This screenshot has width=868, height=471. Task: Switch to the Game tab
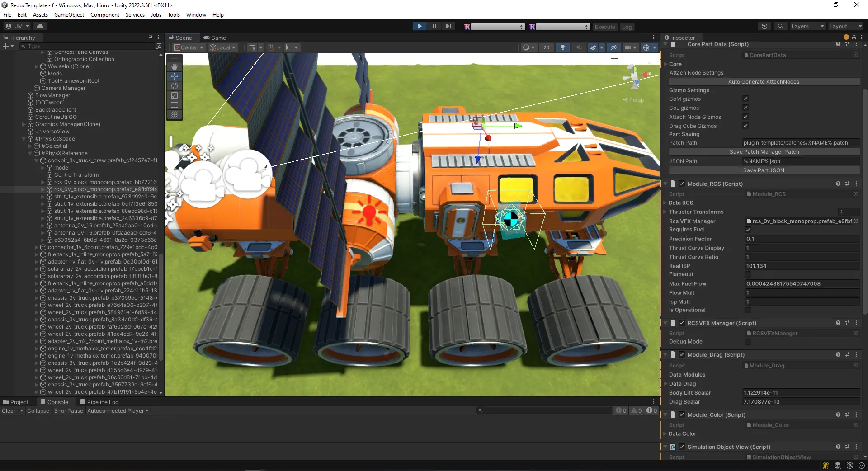(215, 38)
